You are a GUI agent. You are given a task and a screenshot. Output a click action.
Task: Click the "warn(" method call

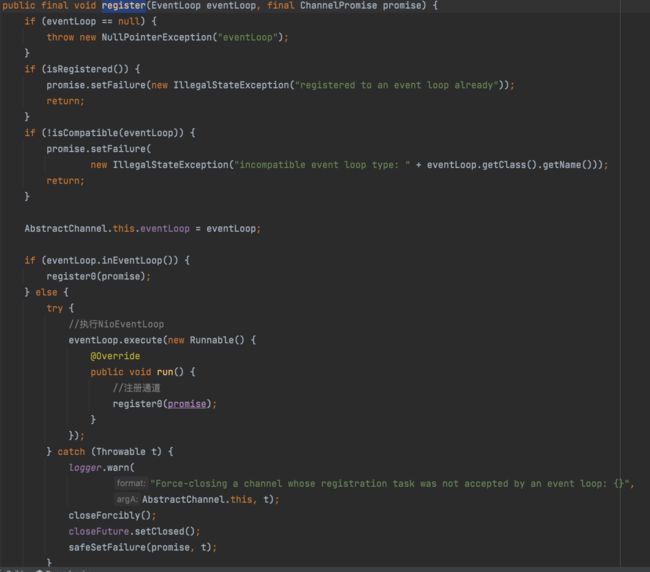tap(121, 468)
